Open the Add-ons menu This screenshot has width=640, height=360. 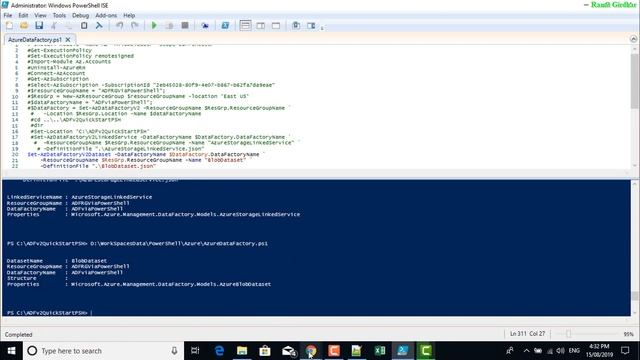[106, 15]
